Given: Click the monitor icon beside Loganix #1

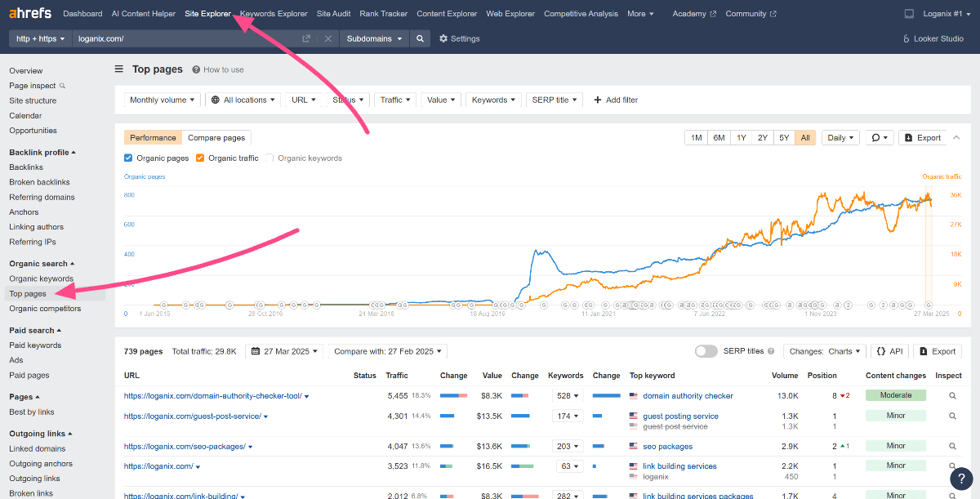Looking at the screenshot, I should (x=910, y=14).
